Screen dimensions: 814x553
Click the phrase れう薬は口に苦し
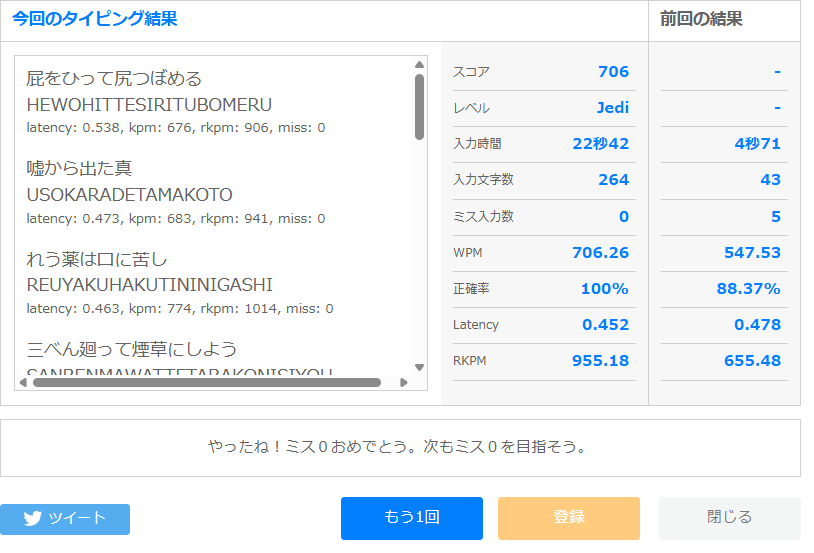coord(97,259)
